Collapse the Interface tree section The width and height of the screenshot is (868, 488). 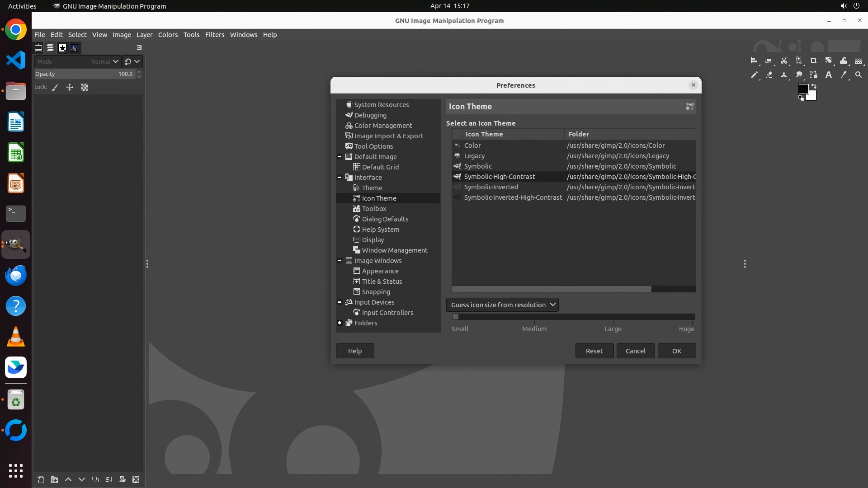[x=340, y=178]
